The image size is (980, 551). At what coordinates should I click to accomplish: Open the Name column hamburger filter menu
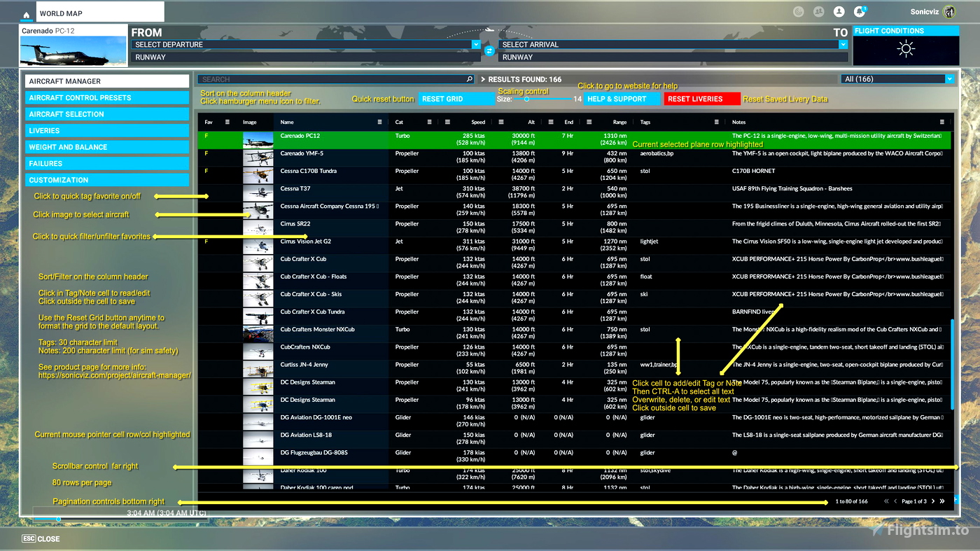point(379,122)
